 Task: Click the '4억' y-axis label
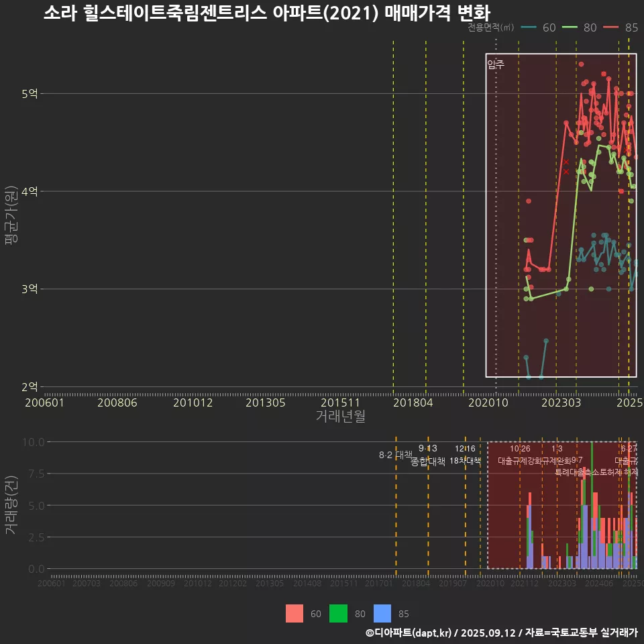click(30, 191)
